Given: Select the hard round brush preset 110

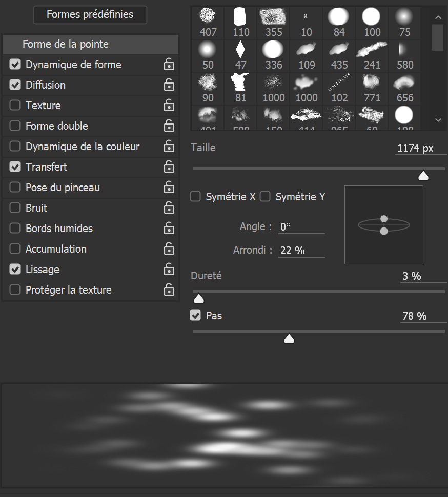Looking at the screenshot, I should pos(241,17).
